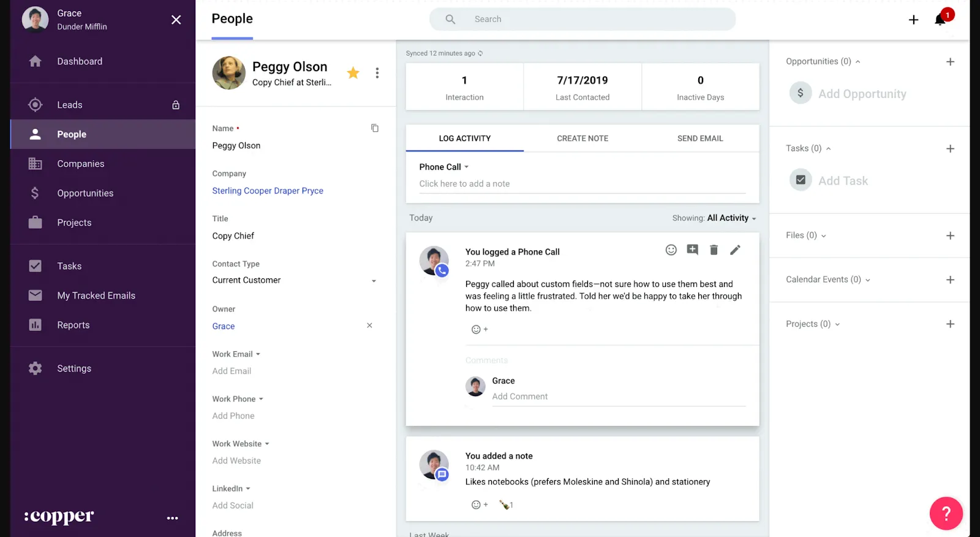Click the search field at the top
The width and height of the screenshot is (980, 537).
tap(582, 19)
